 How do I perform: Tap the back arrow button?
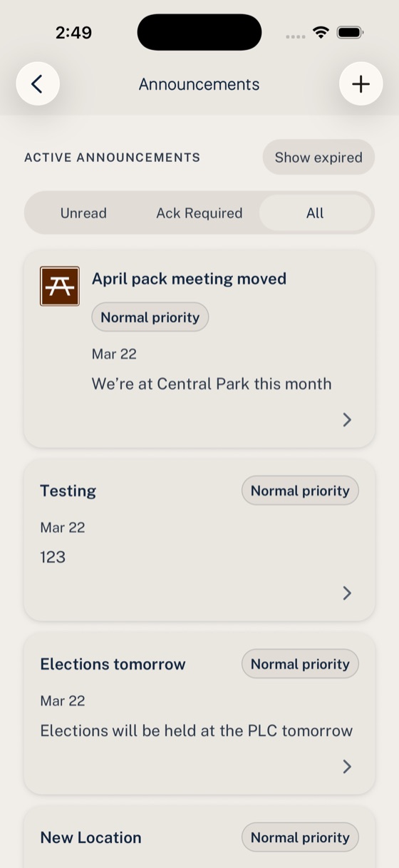click(38, 84)
